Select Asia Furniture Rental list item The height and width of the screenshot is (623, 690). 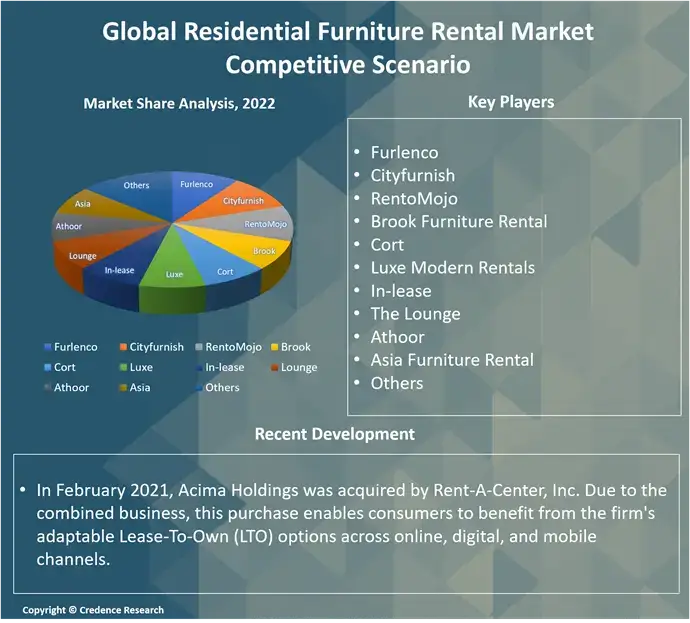coord(452,360)
